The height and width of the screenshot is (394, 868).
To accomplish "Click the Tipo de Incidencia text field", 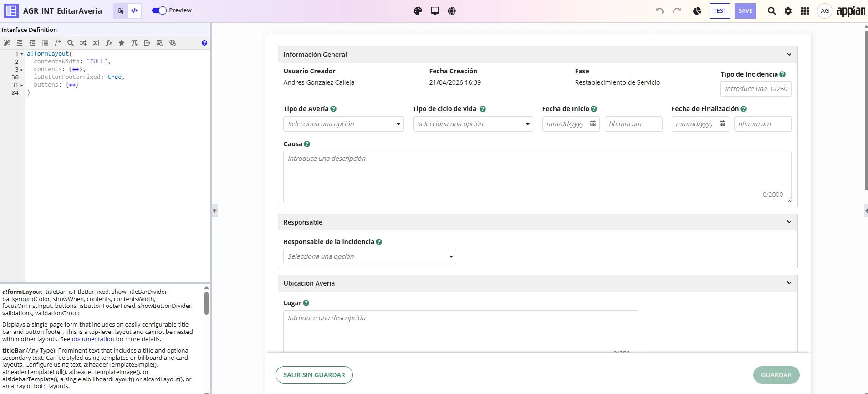I will (756, 89).
